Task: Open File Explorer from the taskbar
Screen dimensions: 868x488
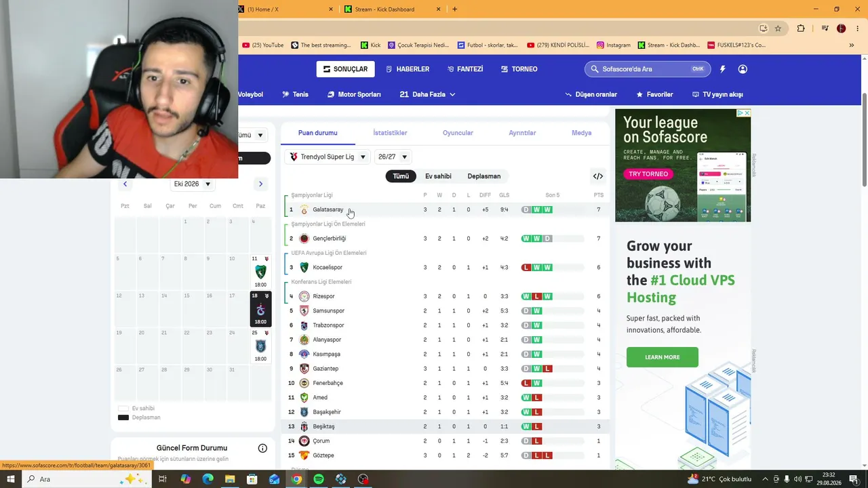Action: (230, 479)
